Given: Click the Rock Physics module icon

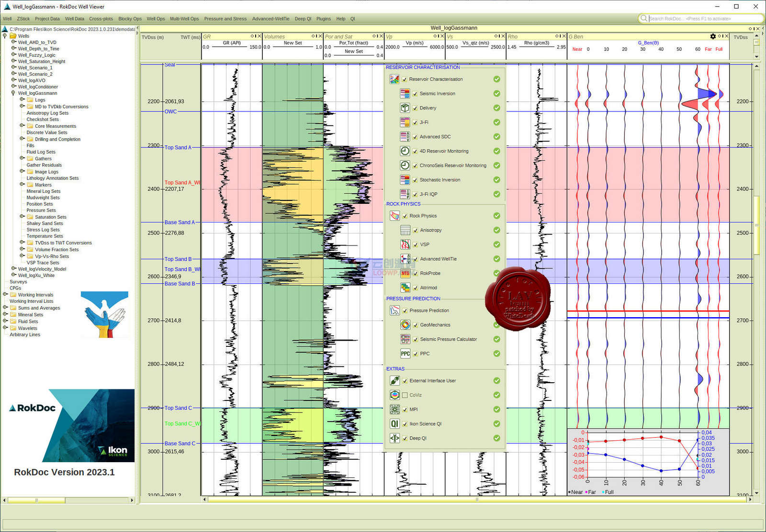Looking at the screenshot, I should pos(394,216).
